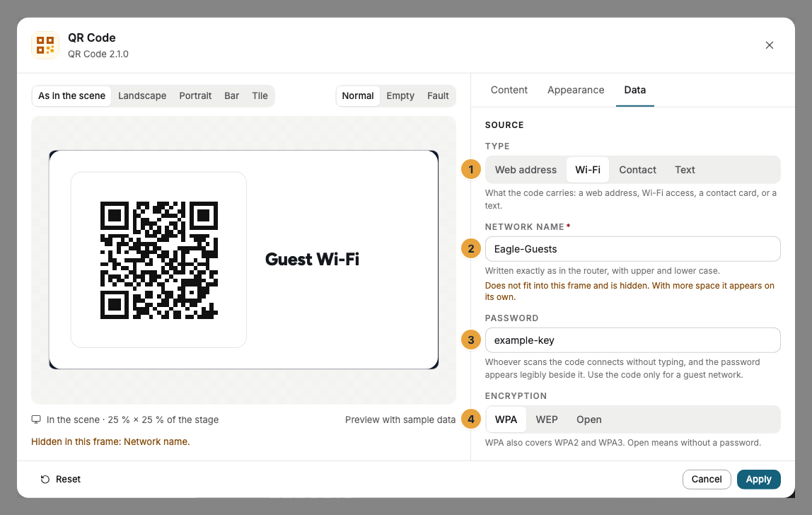Set source type to Text

pos(685,170)
